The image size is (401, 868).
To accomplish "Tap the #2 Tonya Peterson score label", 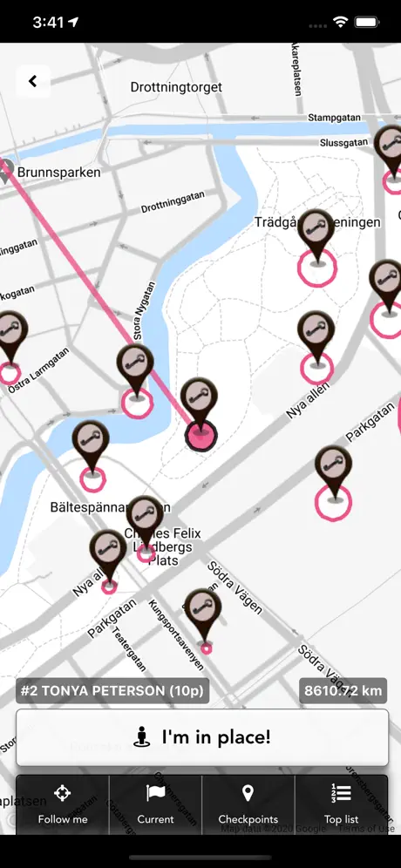I will [112, 691].
